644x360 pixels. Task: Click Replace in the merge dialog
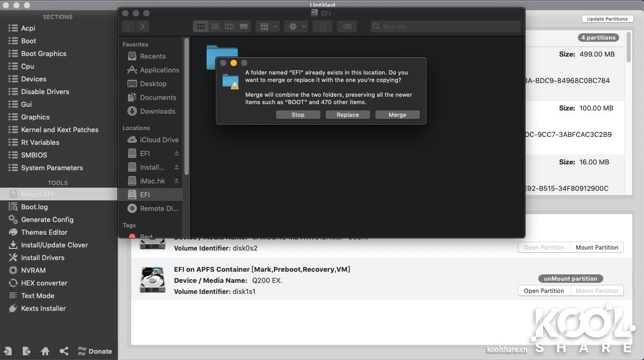click(348, 115)
